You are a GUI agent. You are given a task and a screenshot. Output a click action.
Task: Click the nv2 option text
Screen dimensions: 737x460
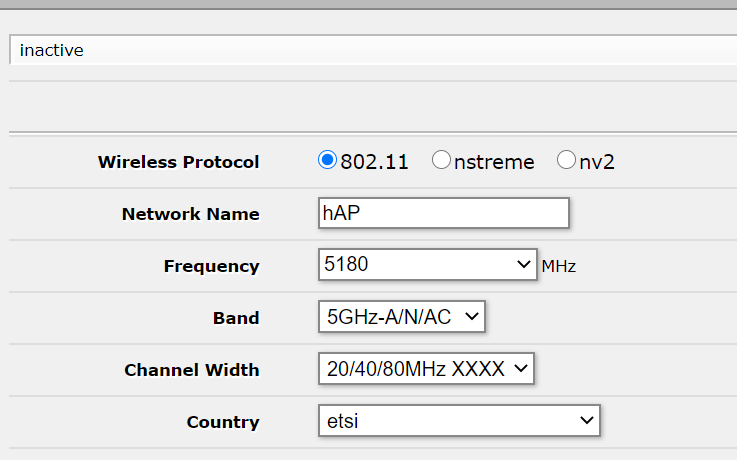(597, 161)
